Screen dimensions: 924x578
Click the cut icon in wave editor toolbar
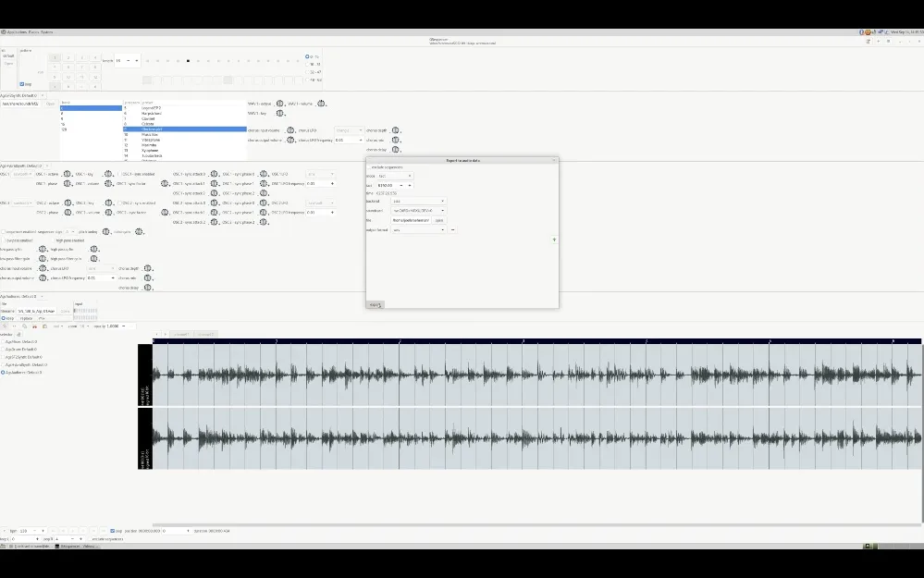(x=34, y=326)
